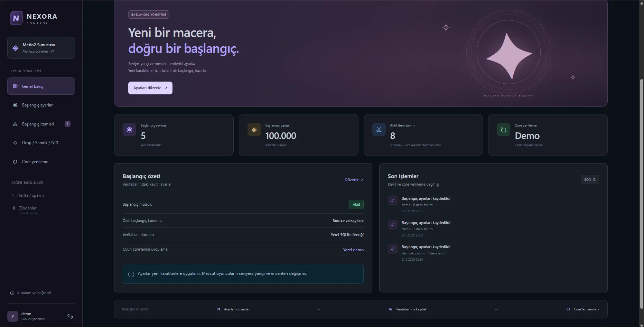The height and width of the screenshot is (327, 644).
Task: Open Başlangıç itemleri menu item
Action: tap(41, 124)
